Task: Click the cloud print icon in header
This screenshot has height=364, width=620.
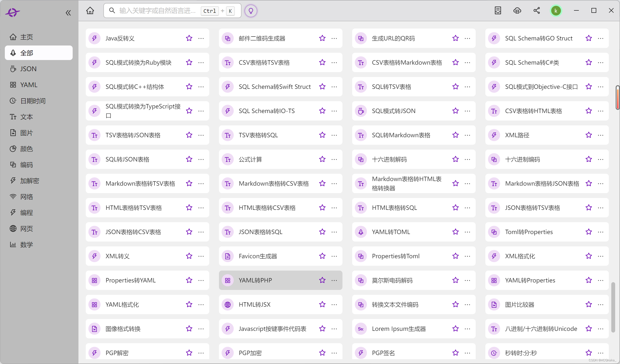Action: point(517,11)
